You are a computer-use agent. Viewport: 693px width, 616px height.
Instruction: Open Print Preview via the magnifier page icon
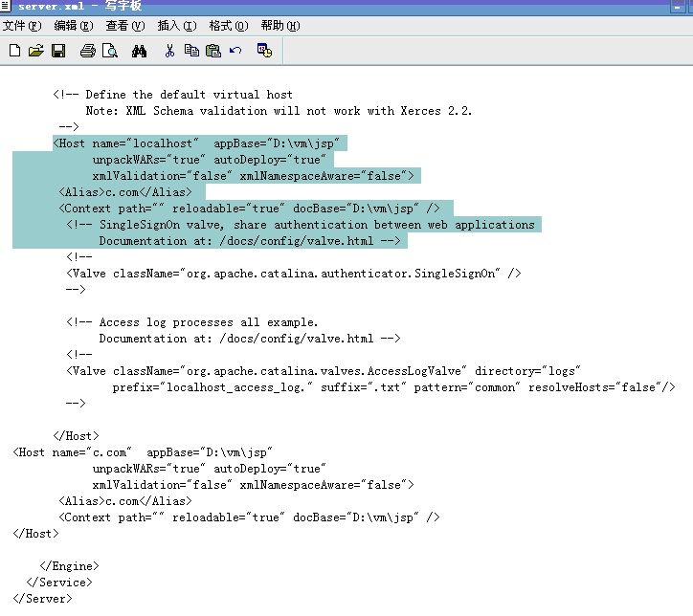(110, 51)
